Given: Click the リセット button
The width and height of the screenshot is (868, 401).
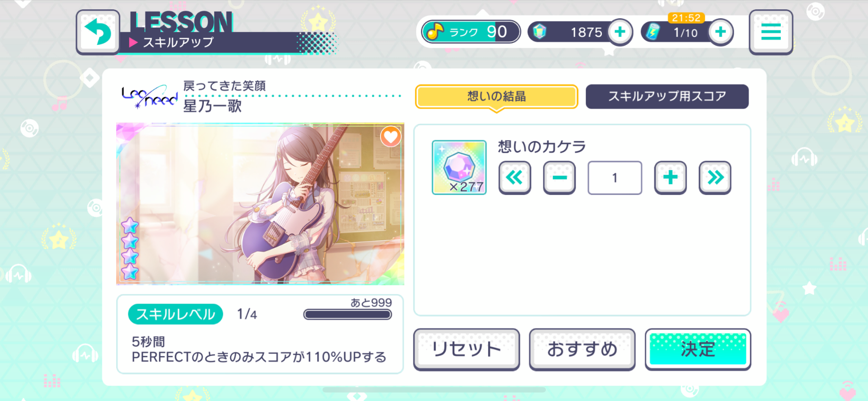Looking at the screenshot, I should click(466, 349).
